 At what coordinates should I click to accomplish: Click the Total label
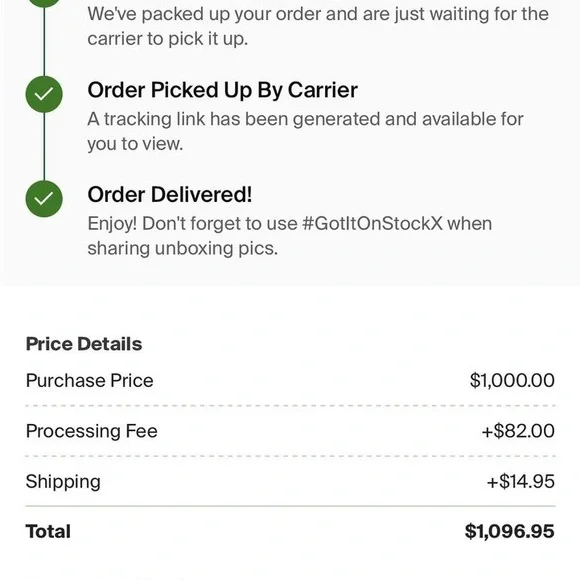point(48,532)
